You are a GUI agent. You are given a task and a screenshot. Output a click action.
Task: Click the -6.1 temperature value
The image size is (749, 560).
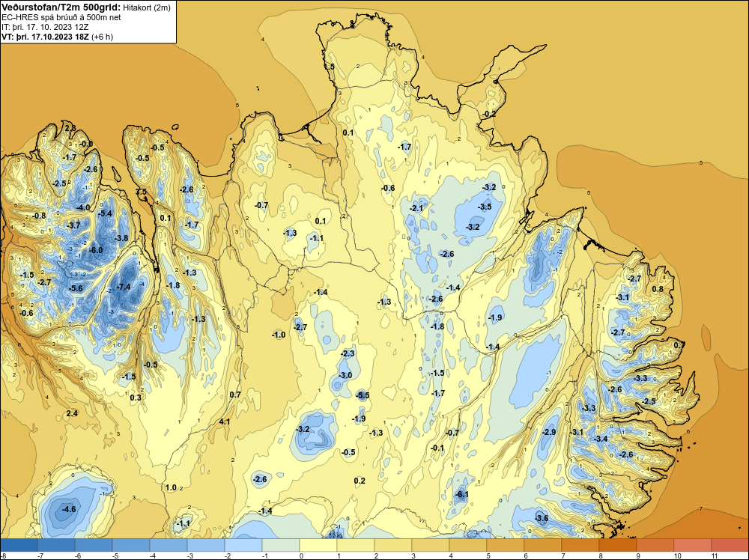pos(461,495)
